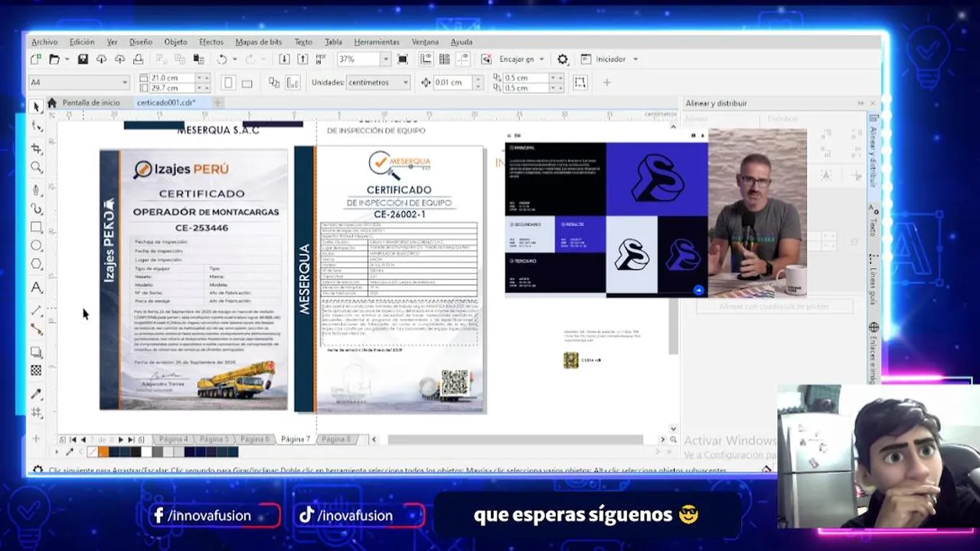Viewport: 980px width, 551px height.
Task: Toggle show guidelines button
Action: pos(462,59)
